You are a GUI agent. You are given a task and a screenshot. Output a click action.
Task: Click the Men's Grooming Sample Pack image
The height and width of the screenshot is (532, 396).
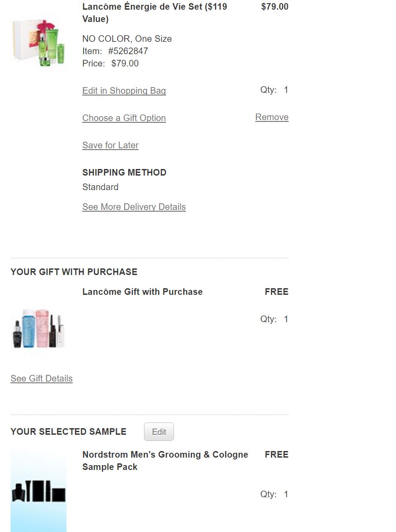pyautogui.click(x=38, y=491)
